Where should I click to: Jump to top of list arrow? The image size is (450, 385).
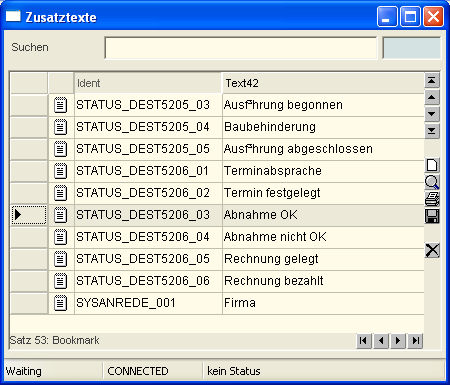432,81
